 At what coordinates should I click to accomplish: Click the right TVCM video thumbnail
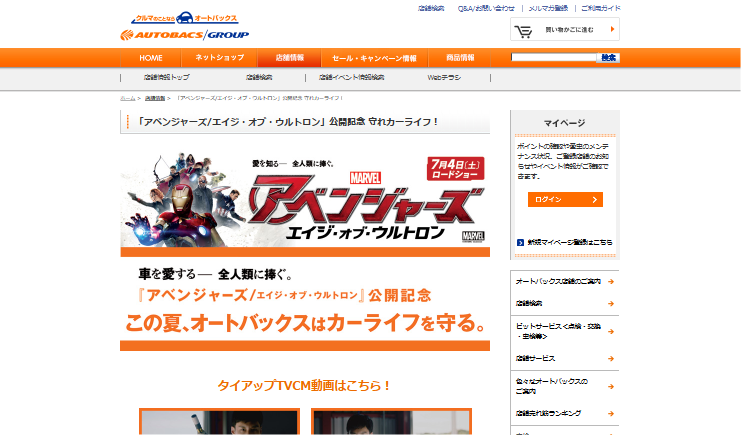(392, 422)
